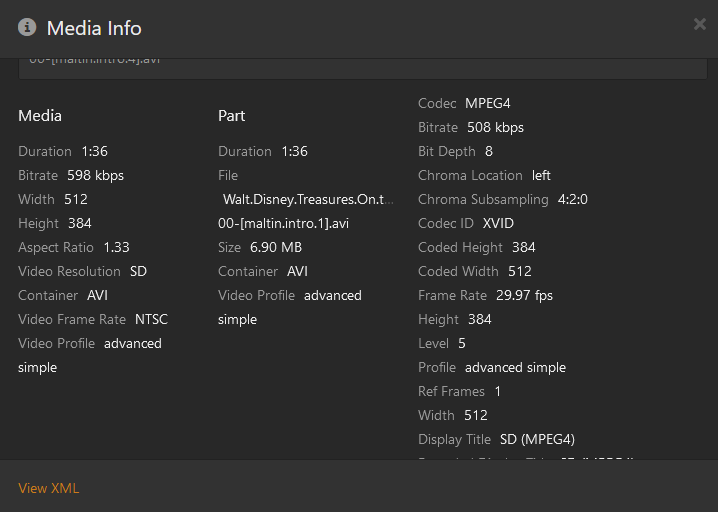Click the Media Info title text
718x512 pixels.
94,28
